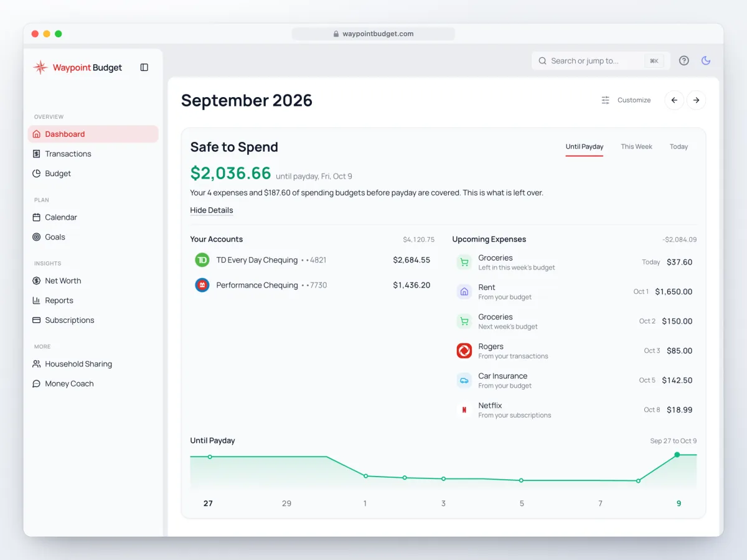
Task: Click the Rent house icon
Action: pyautogui.click(x=464, y=292)
